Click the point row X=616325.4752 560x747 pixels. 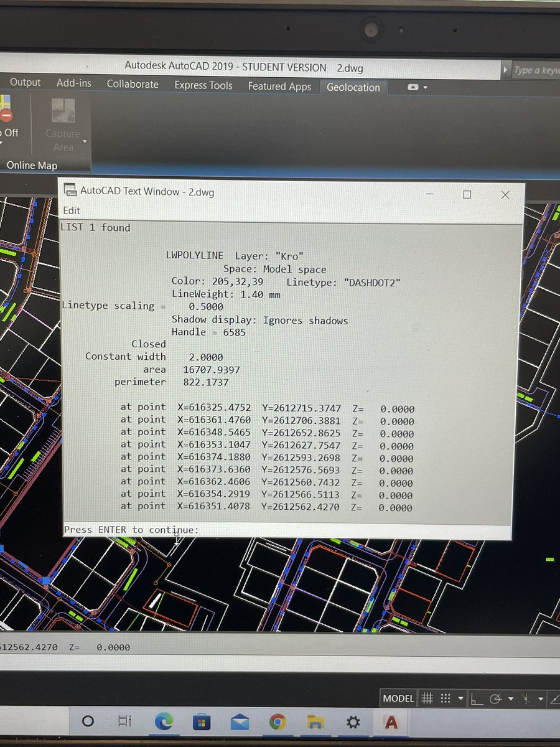268,408
